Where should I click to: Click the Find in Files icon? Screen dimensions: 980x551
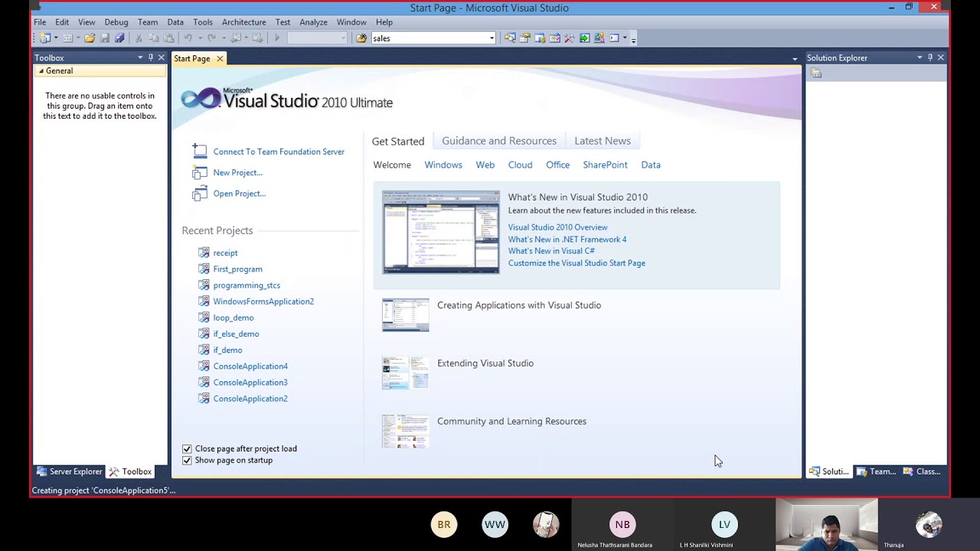[361, 38]
